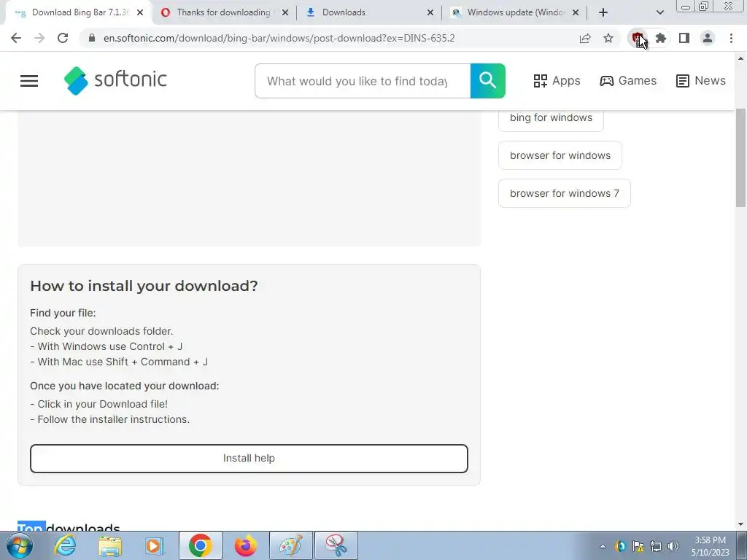Screen dimensions: 747x560
Task: Close the Download Bing Bar tab
Action: [140, 12]
